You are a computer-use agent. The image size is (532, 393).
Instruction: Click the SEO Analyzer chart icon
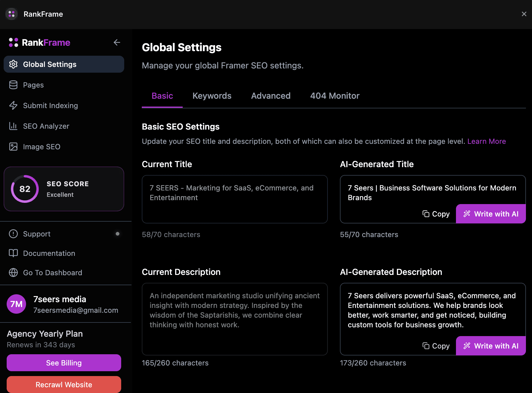(x=13, y=126)
